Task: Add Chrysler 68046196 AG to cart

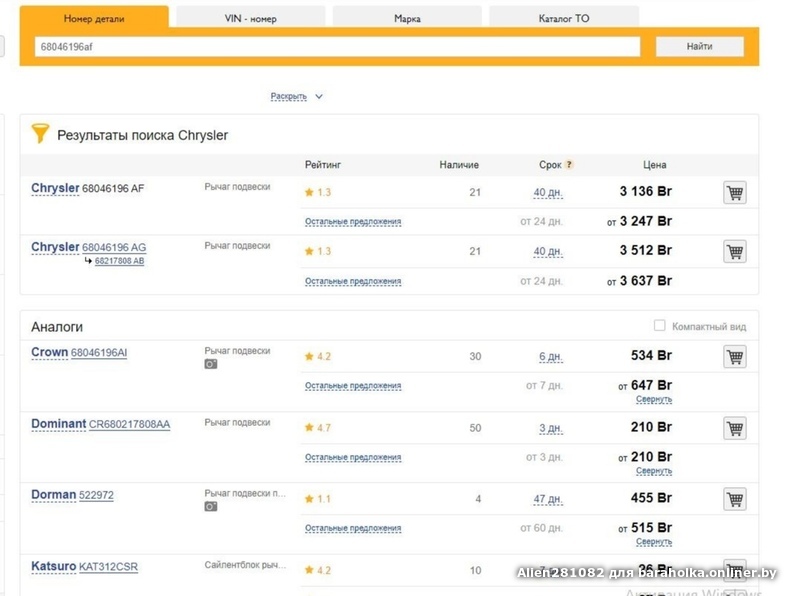Action: [735, 252]
